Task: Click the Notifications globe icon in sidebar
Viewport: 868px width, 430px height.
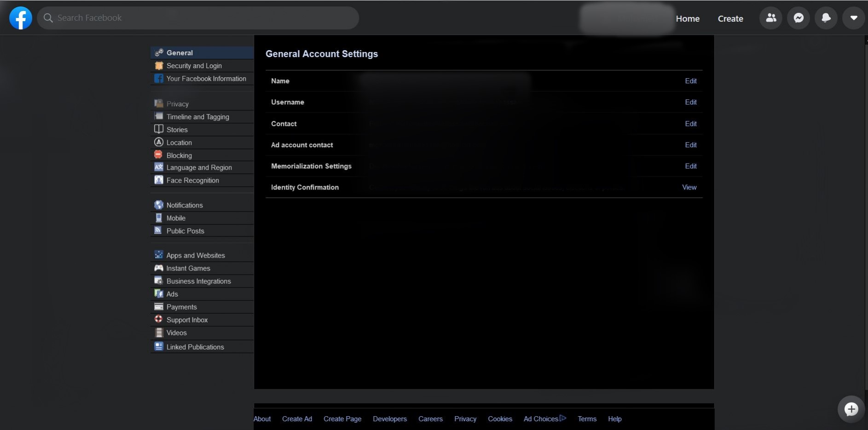Action: pos(159,205)
